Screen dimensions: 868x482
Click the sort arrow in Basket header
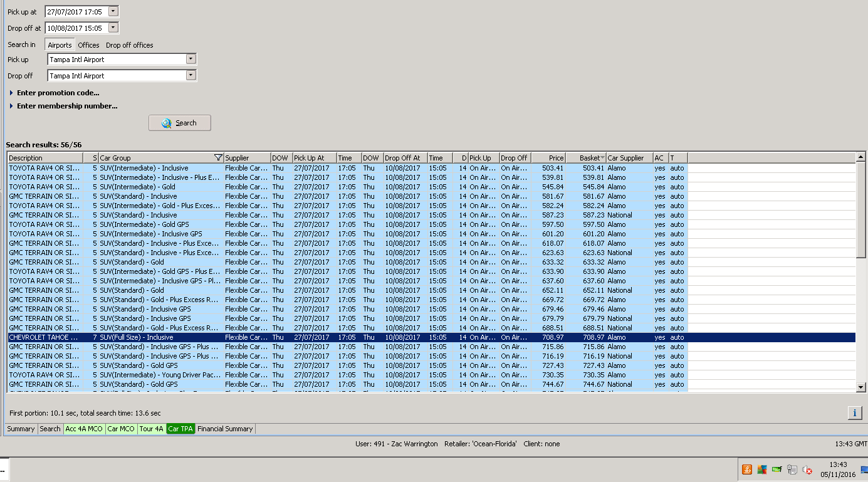click(x=603, y=158)
